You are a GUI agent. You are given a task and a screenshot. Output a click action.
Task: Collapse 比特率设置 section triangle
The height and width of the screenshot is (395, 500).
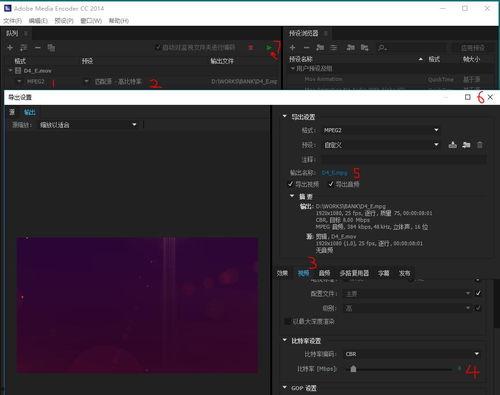click(285, 340)
